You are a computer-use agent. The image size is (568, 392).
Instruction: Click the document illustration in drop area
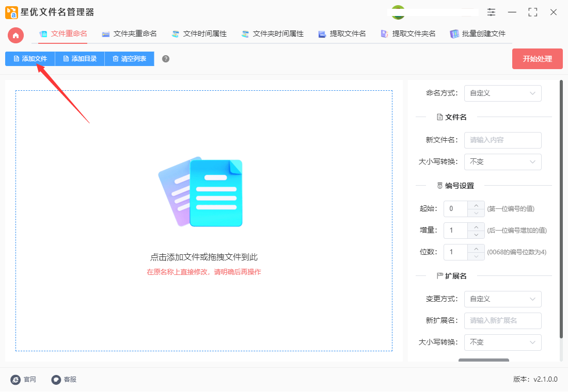(200, 192)
